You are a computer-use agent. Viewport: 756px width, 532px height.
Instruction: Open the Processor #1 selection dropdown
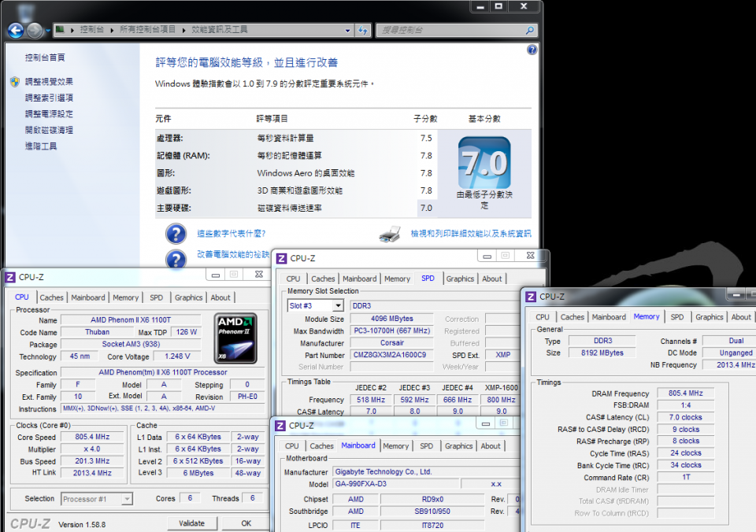[96, 498]
